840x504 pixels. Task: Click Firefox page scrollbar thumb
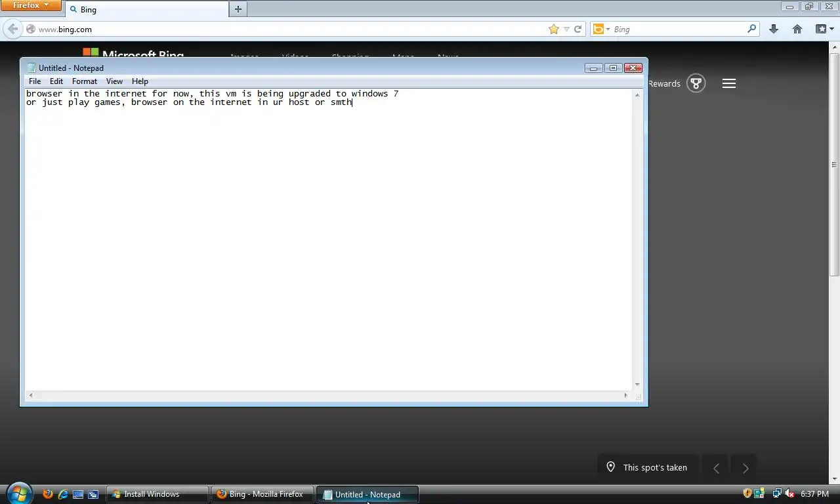click(835, 164)
